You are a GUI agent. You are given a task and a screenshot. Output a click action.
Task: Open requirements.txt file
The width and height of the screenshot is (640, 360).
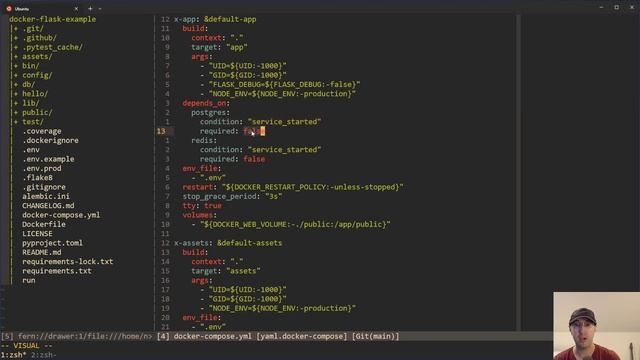coord(57,271)
